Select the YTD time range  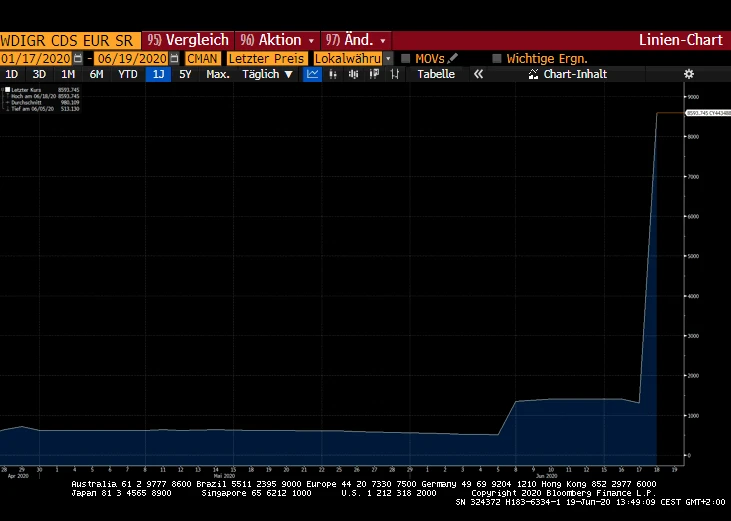pyautogui.click(x=127, y=74)
